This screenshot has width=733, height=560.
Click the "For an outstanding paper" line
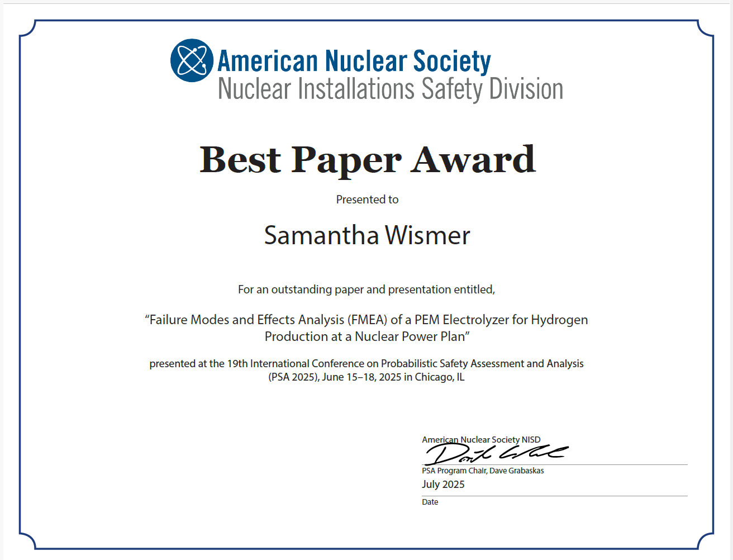pos(366,290)
